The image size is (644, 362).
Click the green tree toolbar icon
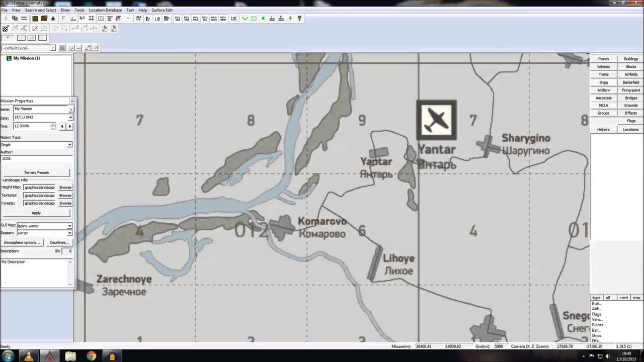pos(290,19)
